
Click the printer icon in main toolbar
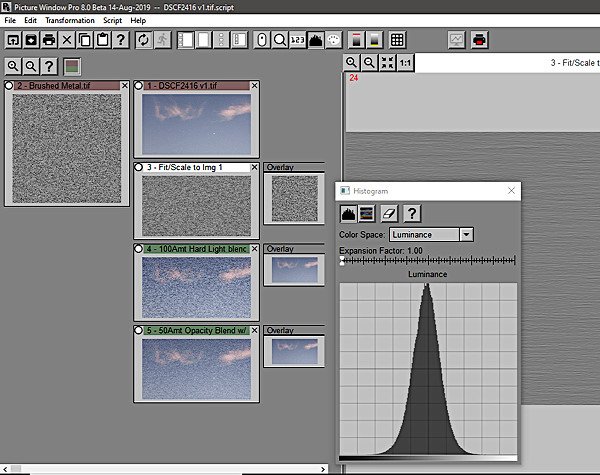click(50, 40)
